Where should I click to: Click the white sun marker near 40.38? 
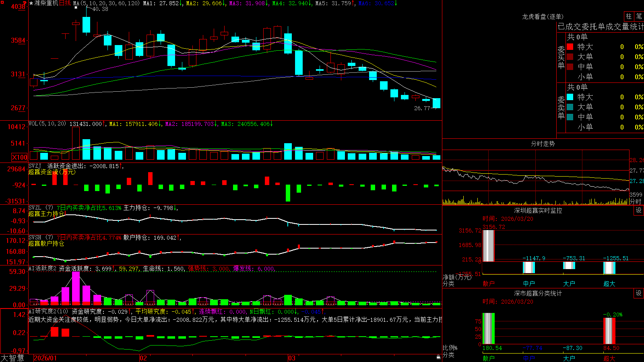click(x=76, y=8)
